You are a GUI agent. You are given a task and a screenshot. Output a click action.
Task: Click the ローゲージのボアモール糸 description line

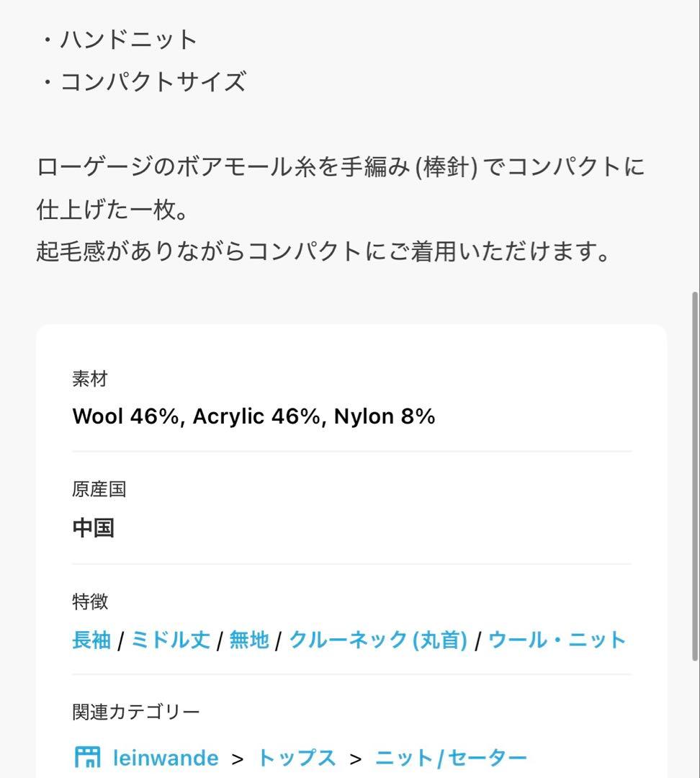click(x=340, y=168)
